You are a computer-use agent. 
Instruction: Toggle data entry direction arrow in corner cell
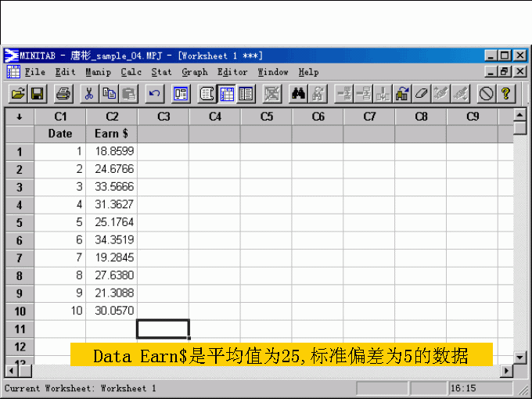(x=19, y=117)
